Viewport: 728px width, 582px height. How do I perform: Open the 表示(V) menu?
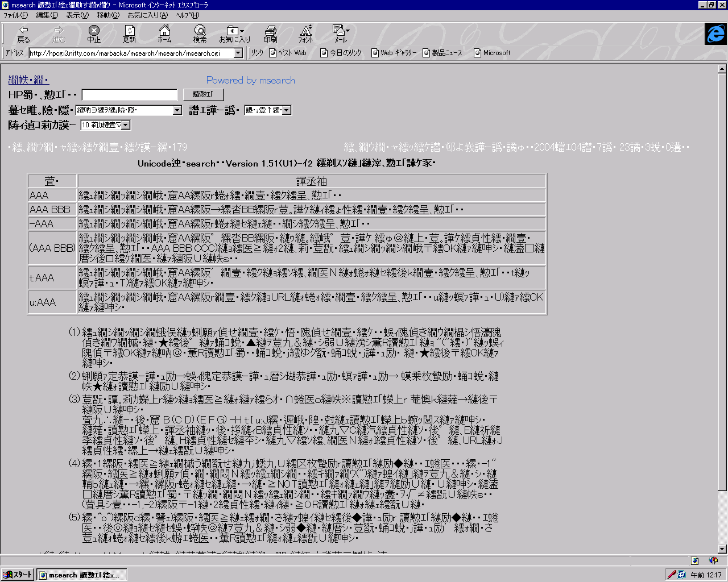point(77,15)
